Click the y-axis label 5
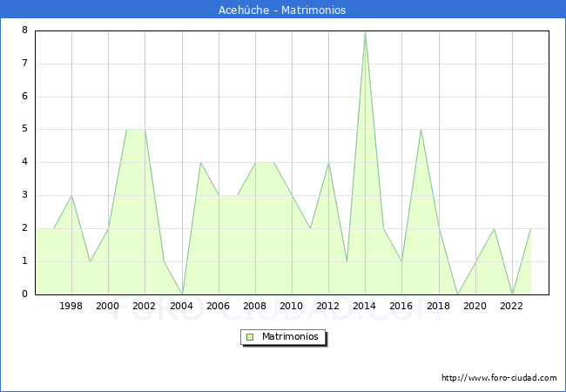The width and height of the screenshot is (566, 392). [25, 129]
